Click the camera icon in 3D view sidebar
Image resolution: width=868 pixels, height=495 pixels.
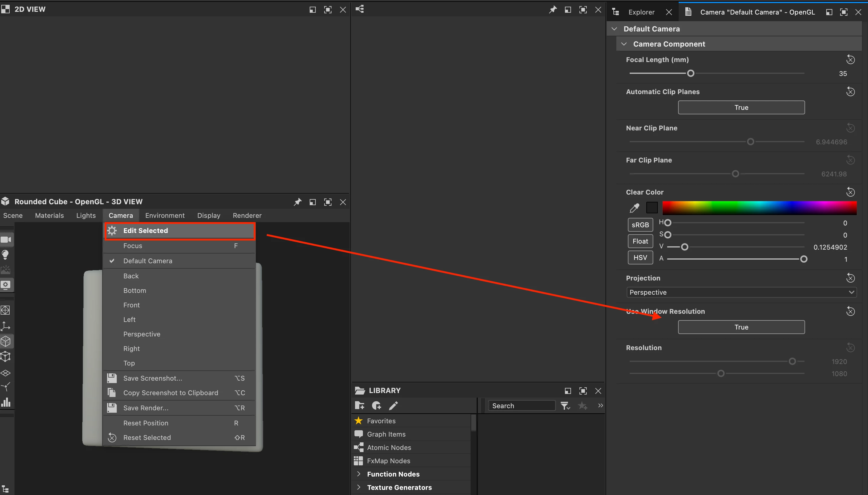pos(6,240)
